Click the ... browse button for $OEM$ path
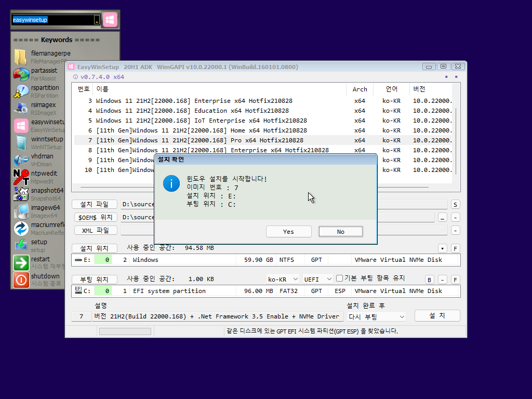Image resolution: width=532 pixels, height=399 pixels. 443,218
